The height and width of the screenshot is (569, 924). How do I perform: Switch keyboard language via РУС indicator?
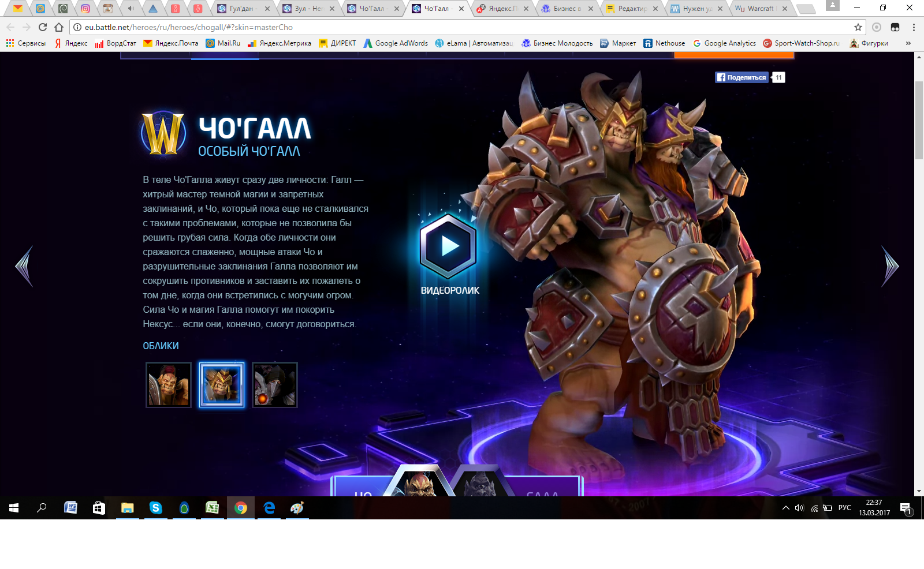(845, 508)
